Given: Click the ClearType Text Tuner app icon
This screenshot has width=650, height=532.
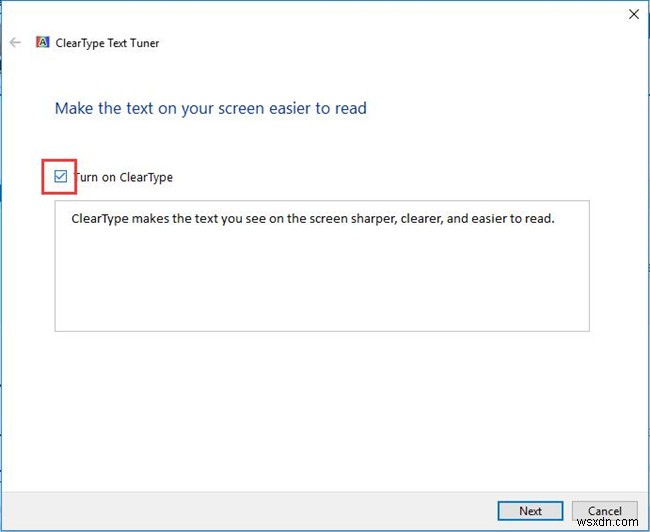Looking at the screenshot, I should click(x=42, y=42).
